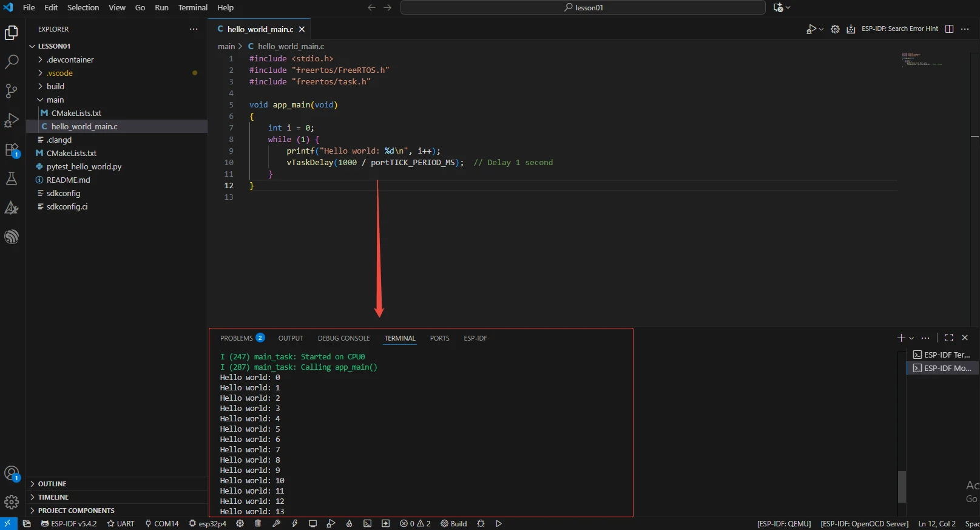Image resolution: width=980 pixels, height=530 pixels.
Task: Click the full clean trash icon in status bar
Action: click(258, 523)
